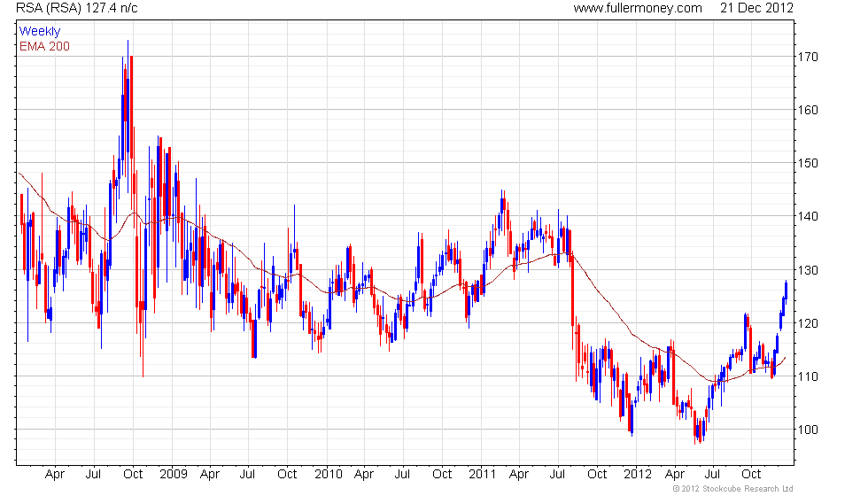
Task: Click the '2010' year label on time axis
Action: pyautogui.click(x=329, y=475)
